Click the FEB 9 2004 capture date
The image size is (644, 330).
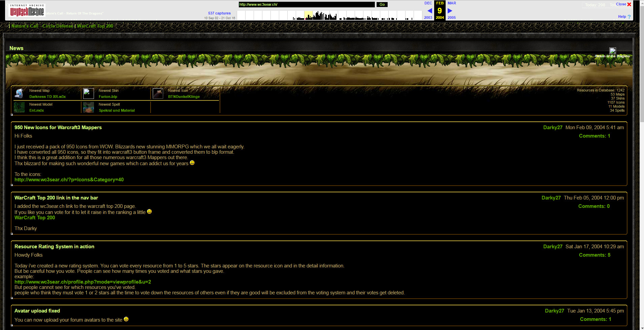[440, 10]
